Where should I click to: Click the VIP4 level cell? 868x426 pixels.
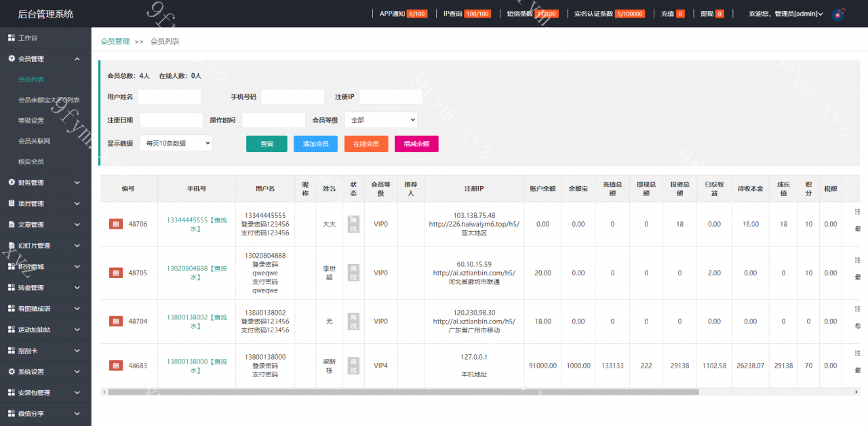380,366
